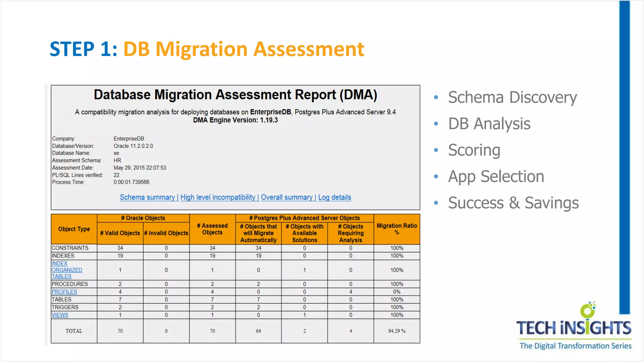Click the Database Name value 'xe'
The image size is (644, 362).
click(116, 153)
